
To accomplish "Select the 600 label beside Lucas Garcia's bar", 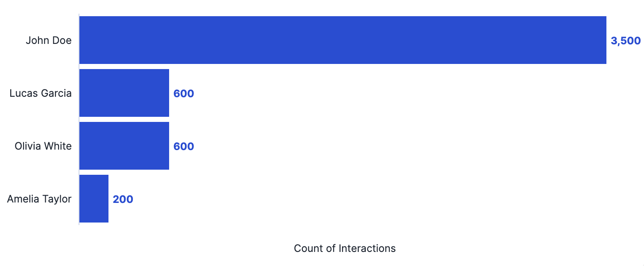I will coord(184,94).
